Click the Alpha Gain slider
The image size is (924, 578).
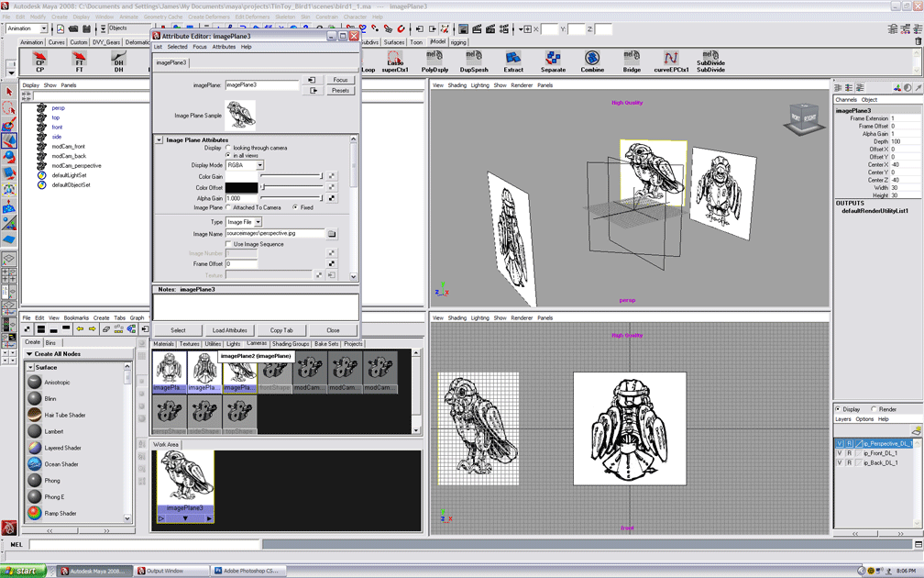tap(291, 198)
